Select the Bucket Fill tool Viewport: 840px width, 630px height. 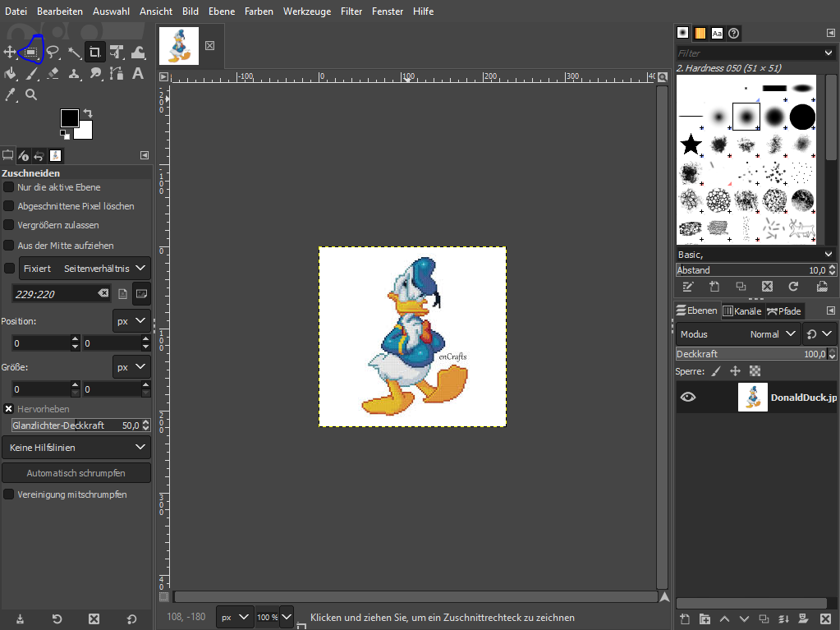click(x=10, y=73)
